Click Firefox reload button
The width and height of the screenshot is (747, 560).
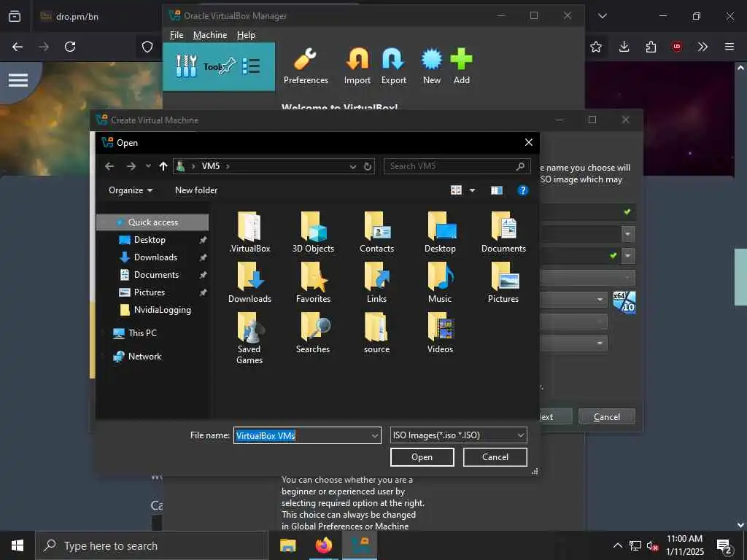(70, 47)
